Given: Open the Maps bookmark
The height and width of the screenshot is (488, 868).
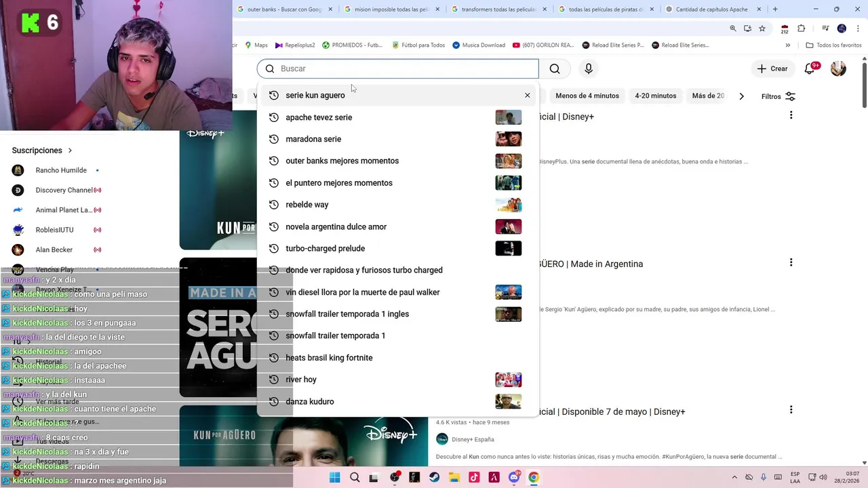Looking at the screenshot, I should [256, 45].
